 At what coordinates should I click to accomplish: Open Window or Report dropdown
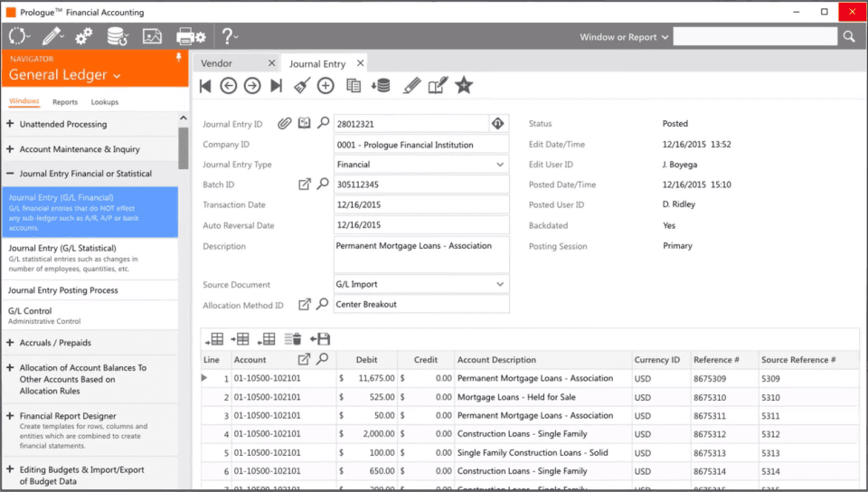[x=624, y=37]
